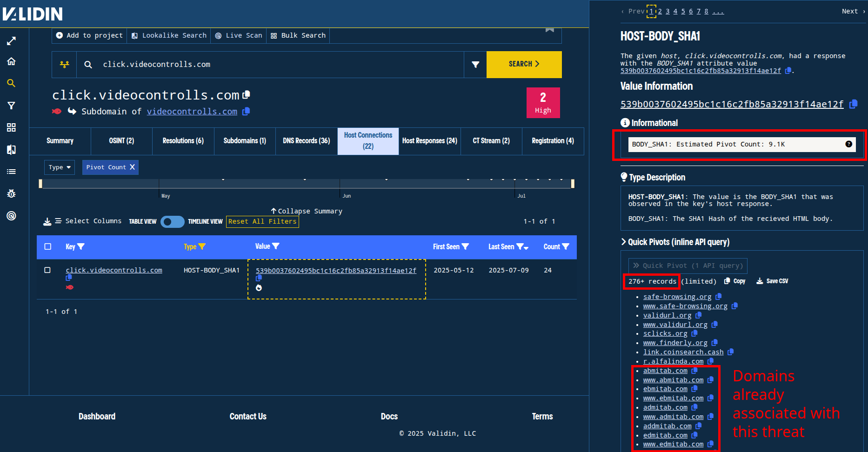The image size is (868, 452).
Task: Copy sclicks.org domain icon
Action: 694,333
